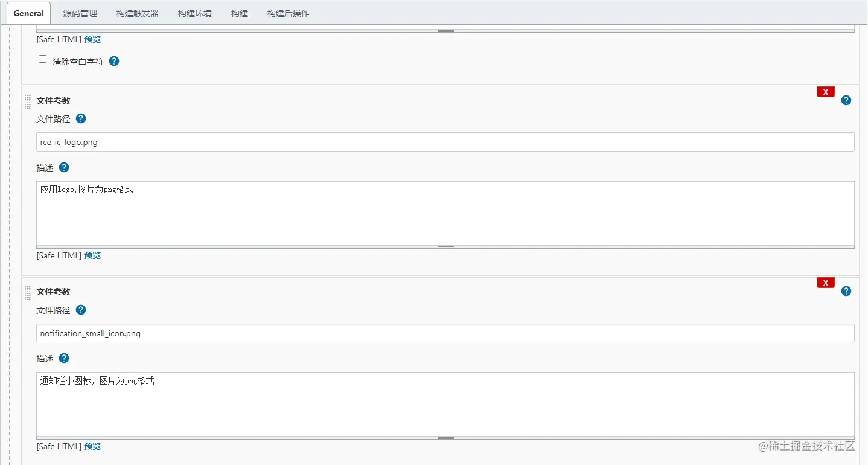The height and width of the screenshot is (465, 868).
Task: Focus the file path field containing notification_small_icon.png
Action: click(x=445, y=333)
